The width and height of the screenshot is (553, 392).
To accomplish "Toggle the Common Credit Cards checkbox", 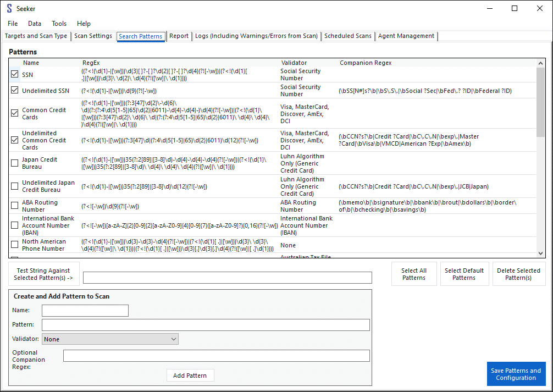I will click(x=14, y=113).
